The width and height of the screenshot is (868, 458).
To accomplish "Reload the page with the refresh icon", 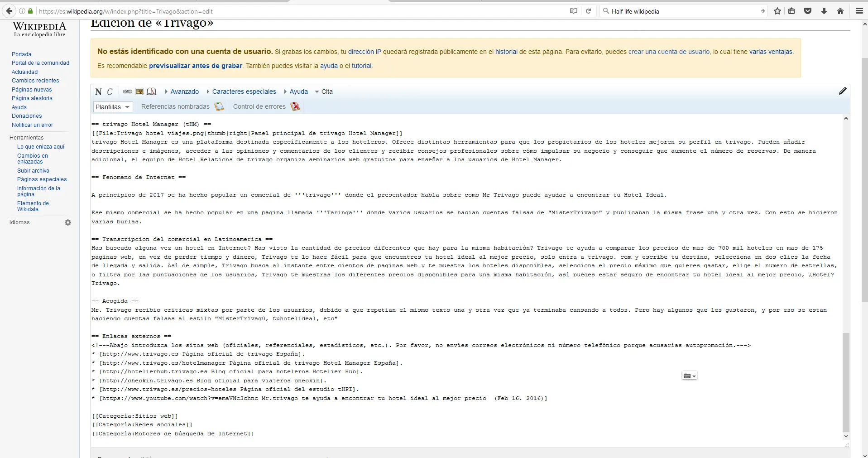I will [589, 11].
